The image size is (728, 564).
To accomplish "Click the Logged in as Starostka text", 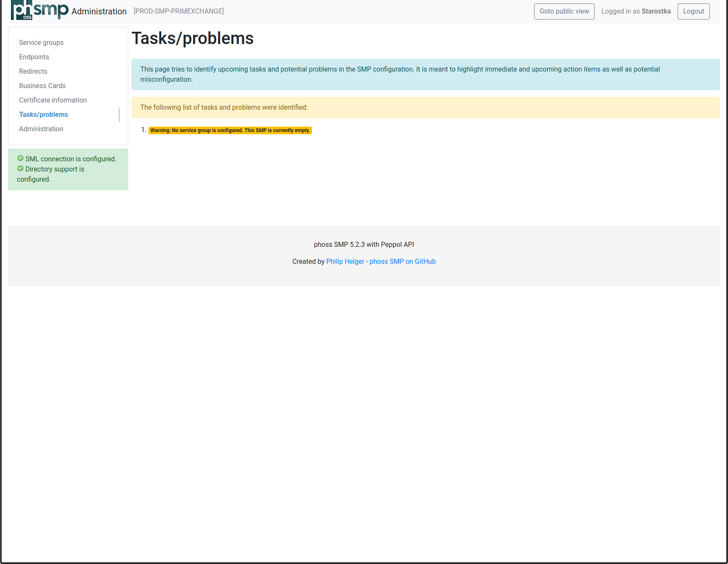I will pyautogui.click(x=636, y=11).
